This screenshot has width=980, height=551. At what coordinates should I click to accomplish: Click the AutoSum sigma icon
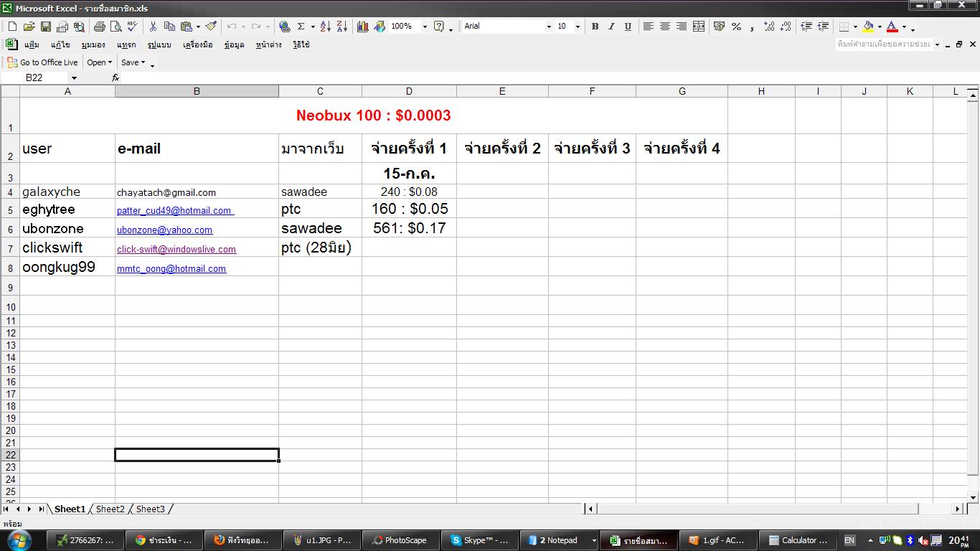(x=301, y=27)
